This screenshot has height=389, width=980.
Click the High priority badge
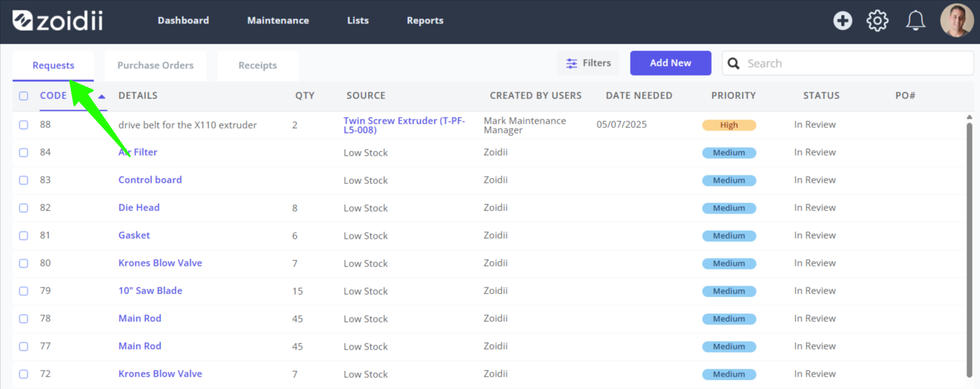tap(729, 125)
